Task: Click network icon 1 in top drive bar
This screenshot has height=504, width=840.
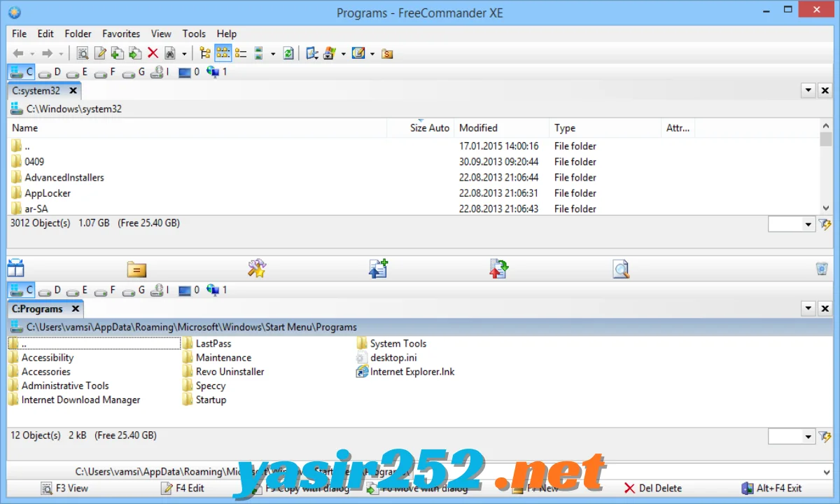Action: pos(217,71)
